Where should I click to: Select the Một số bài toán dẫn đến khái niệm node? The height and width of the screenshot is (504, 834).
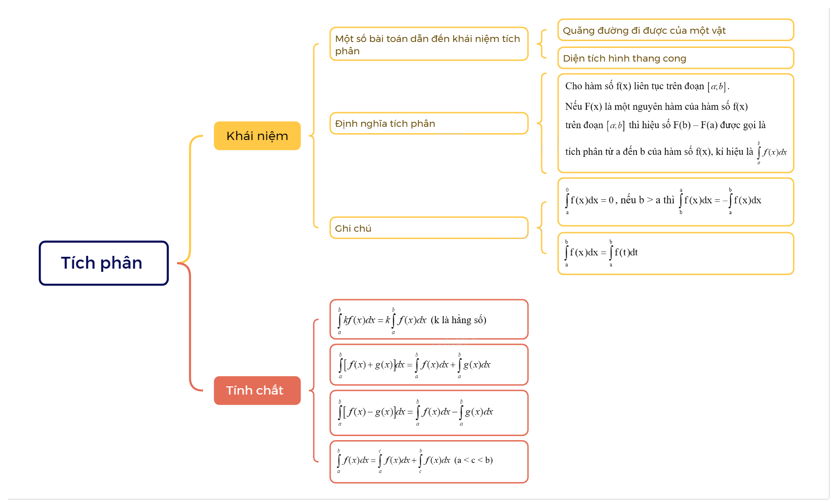tap(428, 44)
